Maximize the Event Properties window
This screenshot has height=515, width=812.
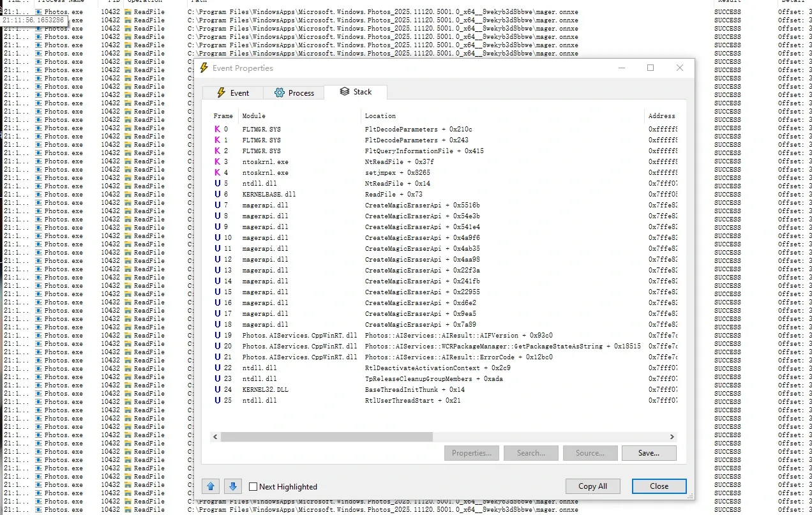tap(650, 68)
